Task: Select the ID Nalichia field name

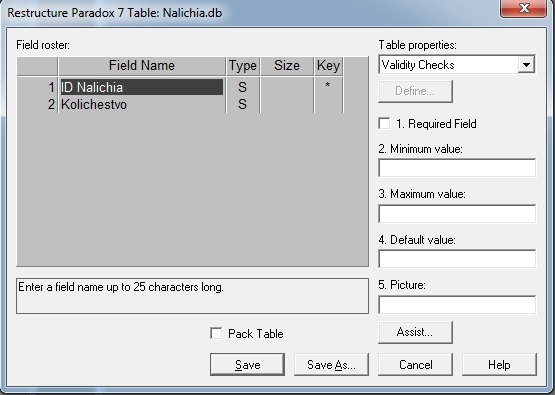Action: 142,87
